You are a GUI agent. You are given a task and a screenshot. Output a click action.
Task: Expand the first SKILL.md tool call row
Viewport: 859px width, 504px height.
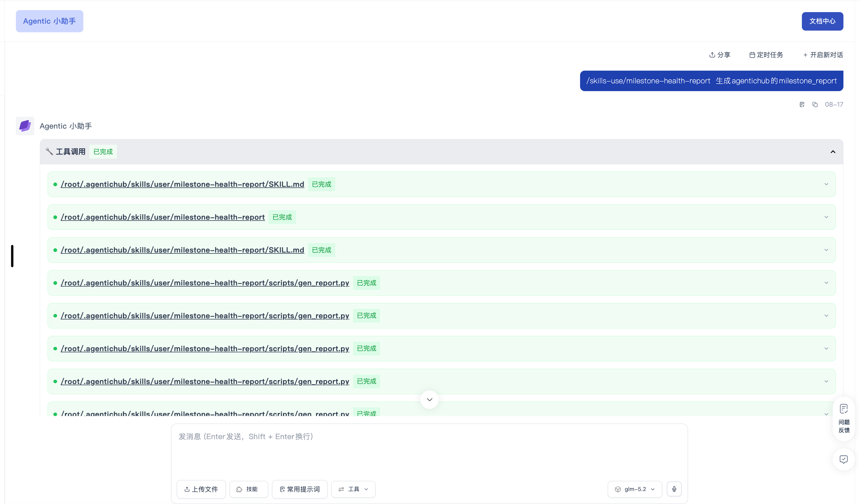[x=826, y=184]
